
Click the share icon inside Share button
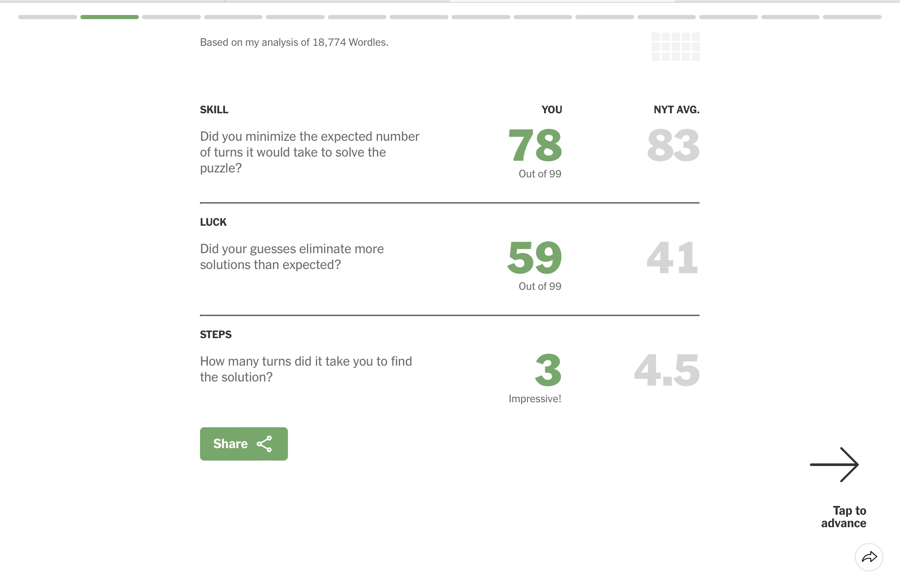[265, 444]
